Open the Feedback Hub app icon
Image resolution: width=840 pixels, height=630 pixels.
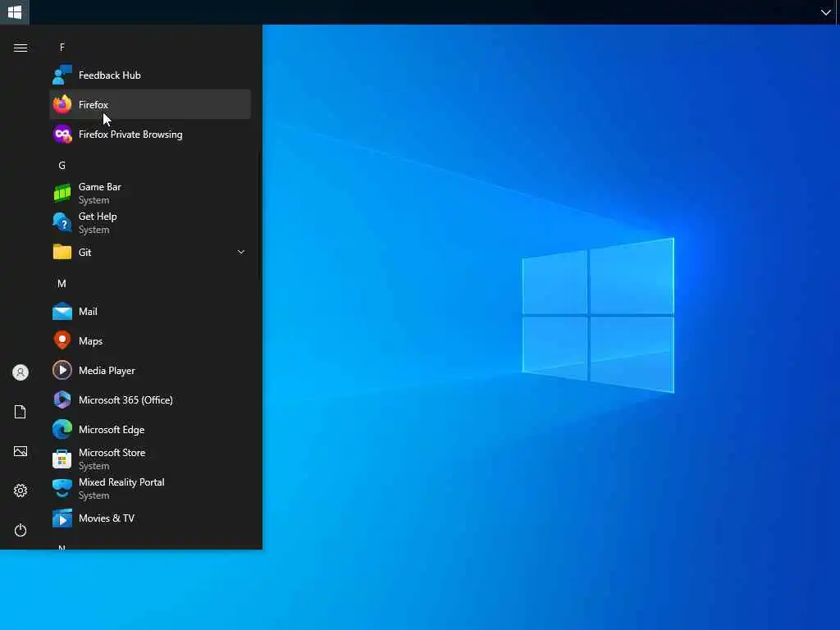(62, 75)
